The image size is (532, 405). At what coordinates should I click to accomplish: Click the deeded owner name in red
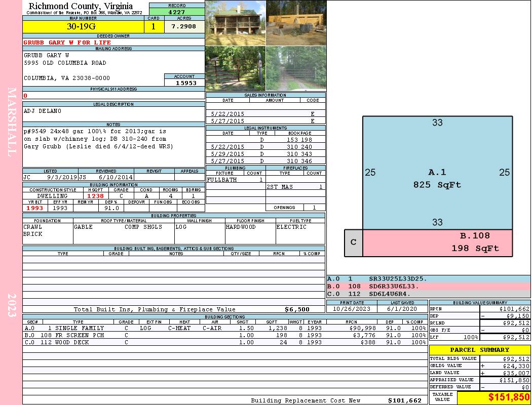(67, 43)
